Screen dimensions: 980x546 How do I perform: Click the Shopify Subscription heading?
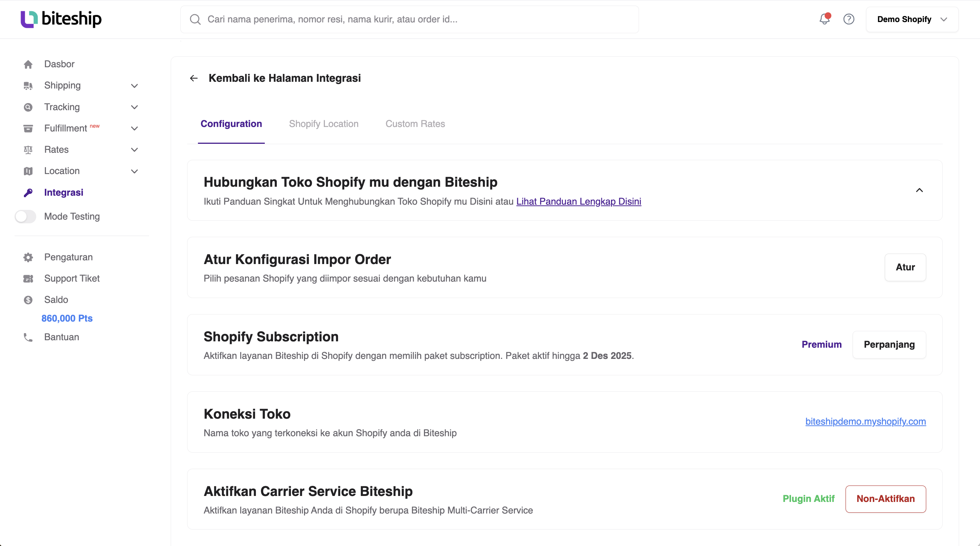tap(271, 337)
